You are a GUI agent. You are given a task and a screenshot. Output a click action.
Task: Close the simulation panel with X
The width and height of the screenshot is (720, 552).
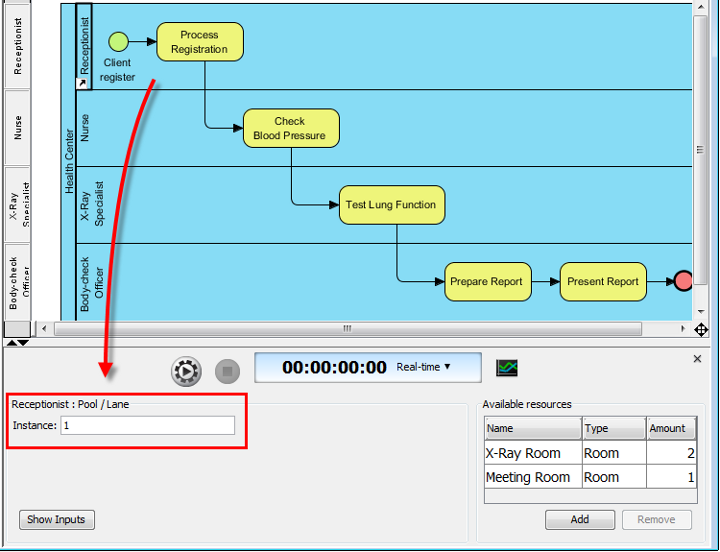(x=697, y=359)
